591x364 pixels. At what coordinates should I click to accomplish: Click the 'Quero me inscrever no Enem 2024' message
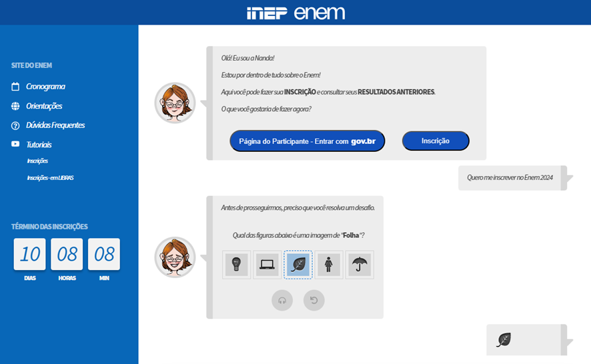point(510,177)
